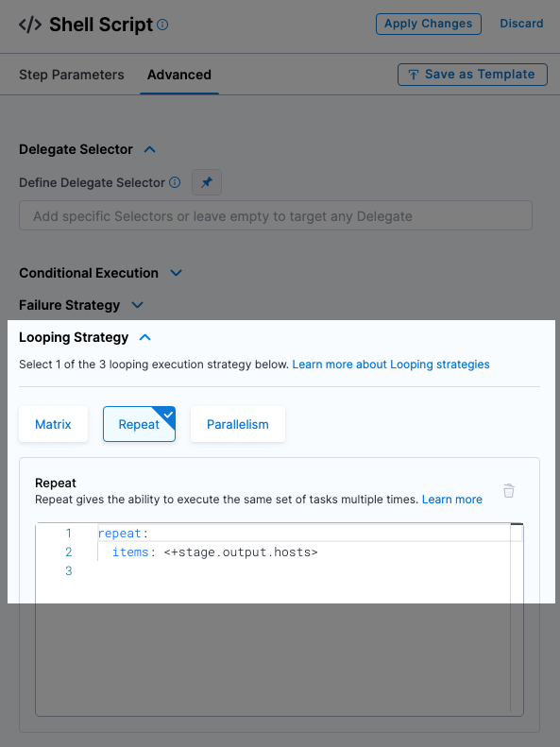Viewport: 560px width, 747px height.
Task: Select the Parallelism looping strategy card
Action: (238, 424)
